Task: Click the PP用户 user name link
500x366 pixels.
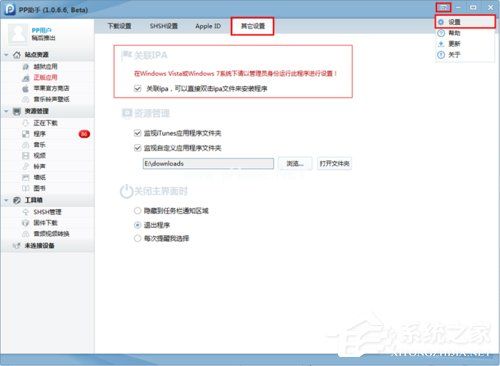Action: [x=42, y=30]
